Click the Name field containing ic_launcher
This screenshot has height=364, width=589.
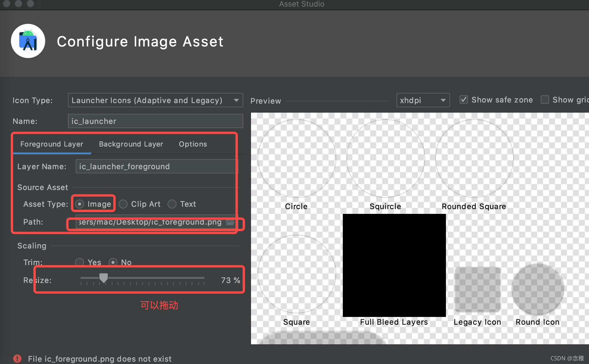(x=155, y=121)
